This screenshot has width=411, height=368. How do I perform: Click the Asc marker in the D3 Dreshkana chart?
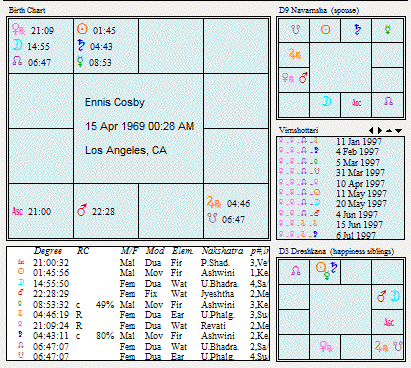coord(389,322)
